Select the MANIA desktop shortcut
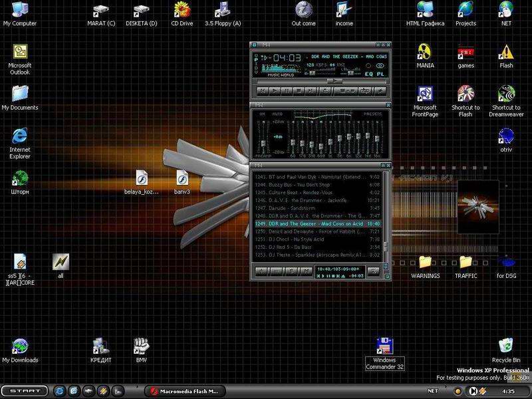This screenshot has height=399, width=532. 425,56
